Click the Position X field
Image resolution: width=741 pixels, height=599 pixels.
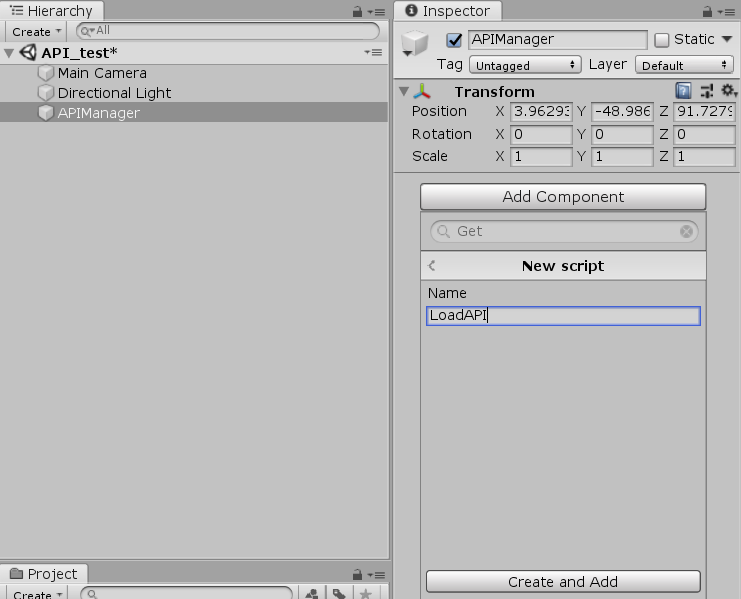coord(541,111)
